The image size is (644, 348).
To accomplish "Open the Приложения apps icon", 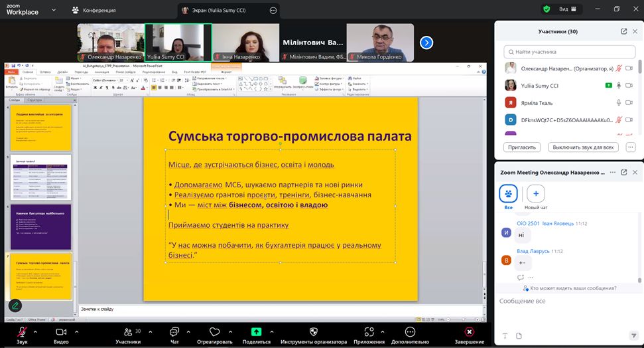I will [x=369, y=331].
